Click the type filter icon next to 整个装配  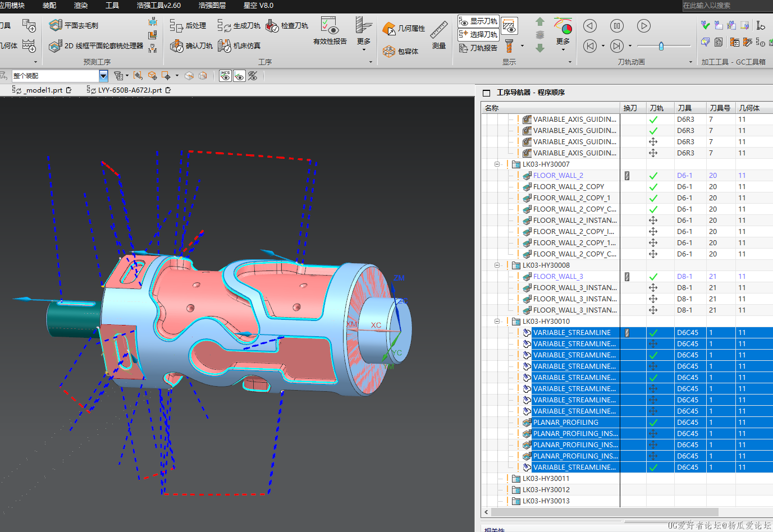pyautogui.click(x=118, y=76)
